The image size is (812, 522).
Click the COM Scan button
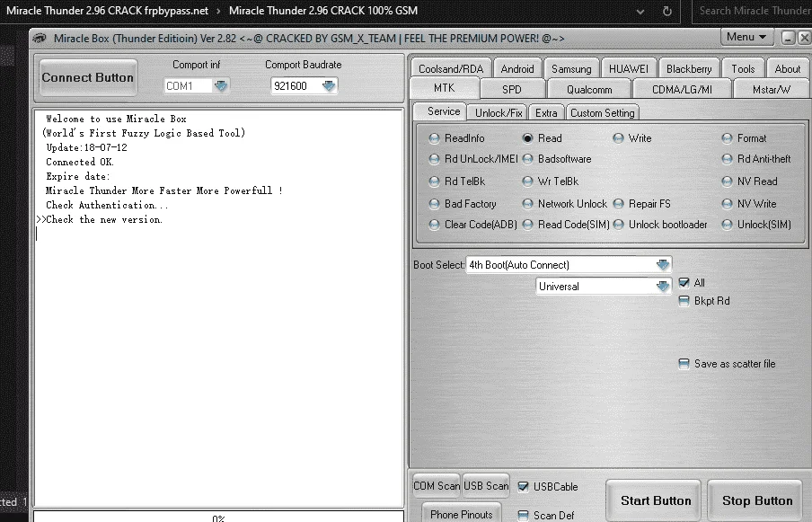(x=436, y=486)
